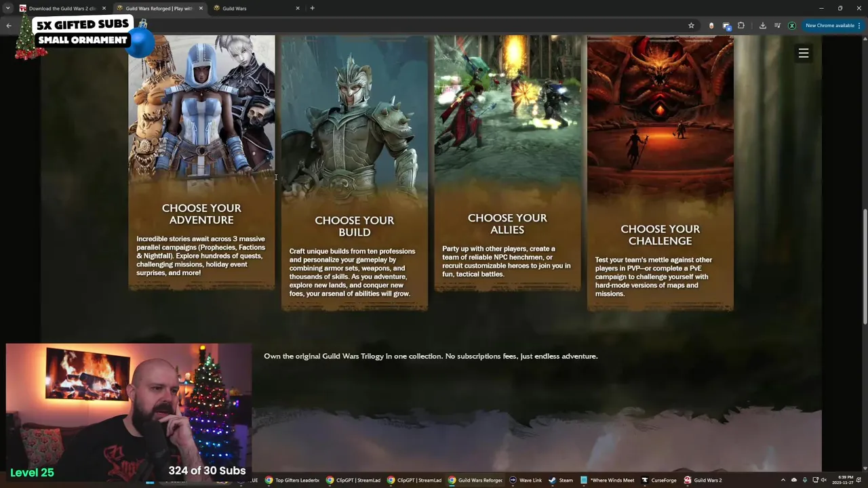The image size is (868, 488).
Task: Click New Chrome available update button
Action: point(833,26)
